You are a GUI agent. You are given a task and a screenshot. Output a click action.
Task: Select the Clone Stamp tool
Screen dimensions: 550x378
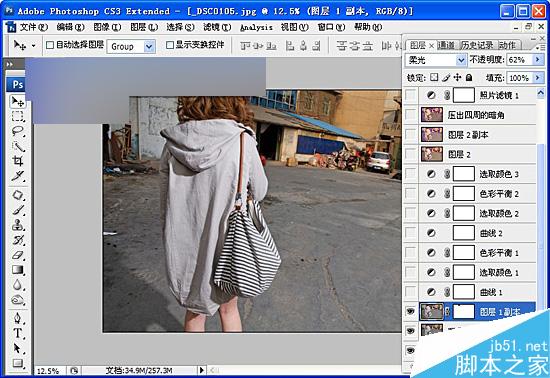[18, 224]
